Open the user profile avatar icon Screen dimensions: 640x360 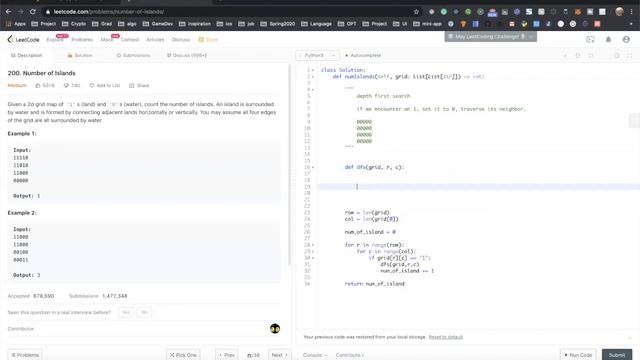coord(626,40)
